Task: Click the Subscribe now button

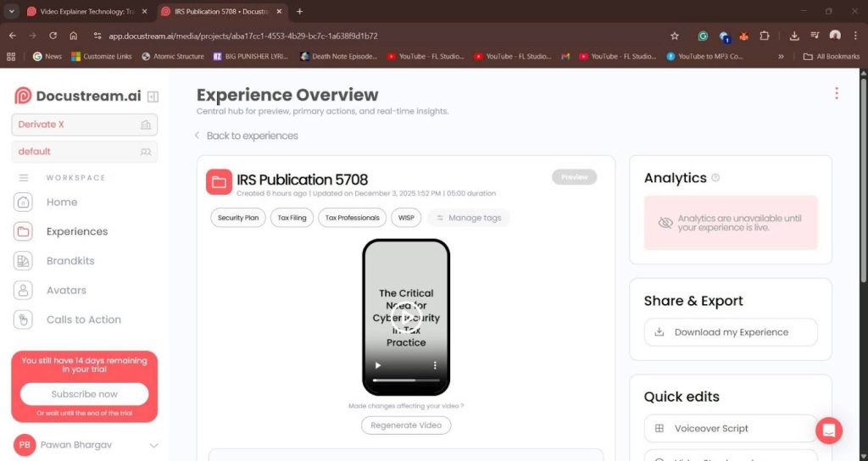Action: [x=84, y=394]
